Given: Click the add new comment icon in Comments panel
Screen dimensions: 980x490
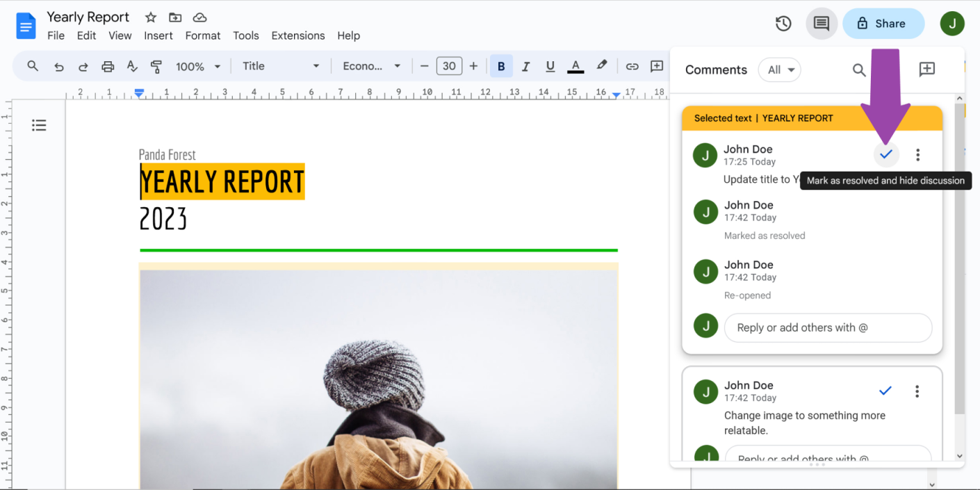Looking at the screenshot, I should [926, 70].
